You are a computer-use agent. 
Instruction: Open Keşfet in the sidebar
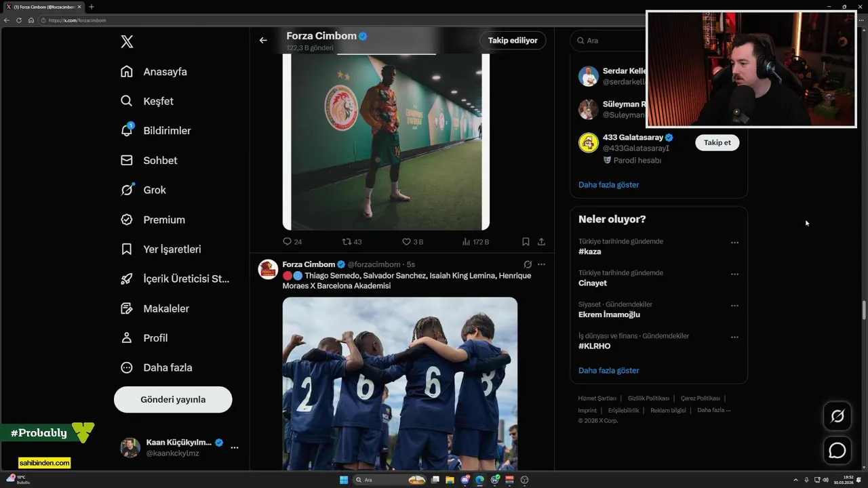tap(147, 101)
